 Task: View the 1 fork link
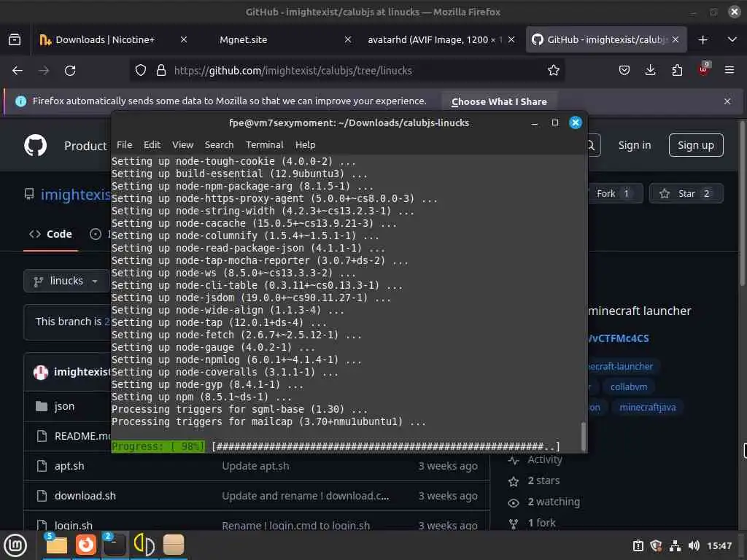point(541,522)
